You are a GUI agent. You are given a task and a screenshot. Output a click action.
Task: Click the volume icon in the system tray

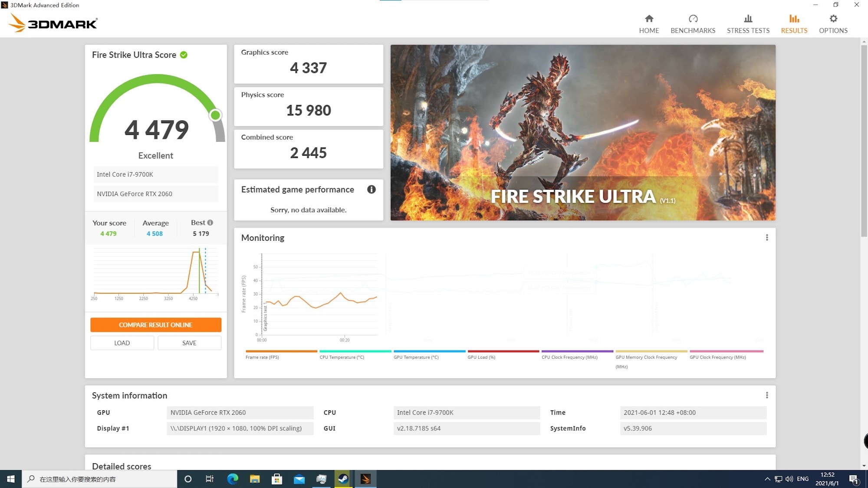[789, 479]
